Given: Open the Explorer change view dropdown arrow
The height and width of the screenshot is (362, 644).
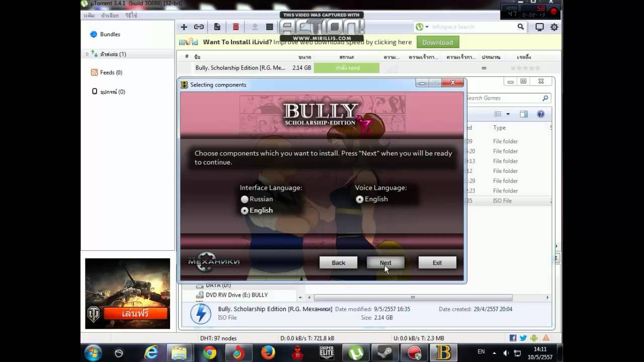Looking at the screenshot, I should 508,114.
